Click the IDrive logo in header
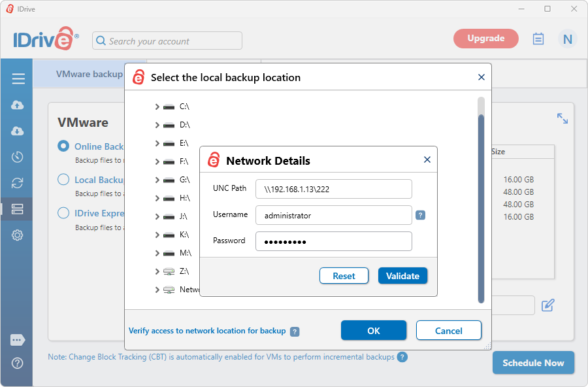588x387 pixels. point(46,39)
